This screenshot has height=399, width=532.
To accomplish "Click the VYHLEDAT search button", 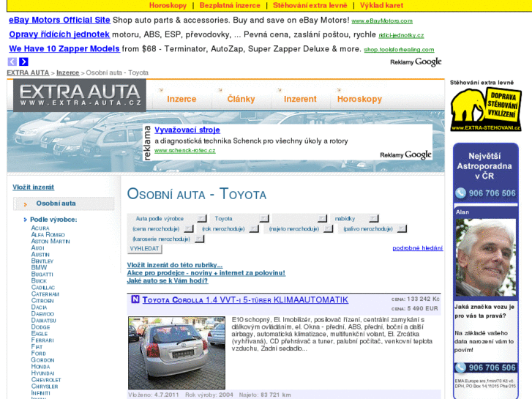I will 145,249.
